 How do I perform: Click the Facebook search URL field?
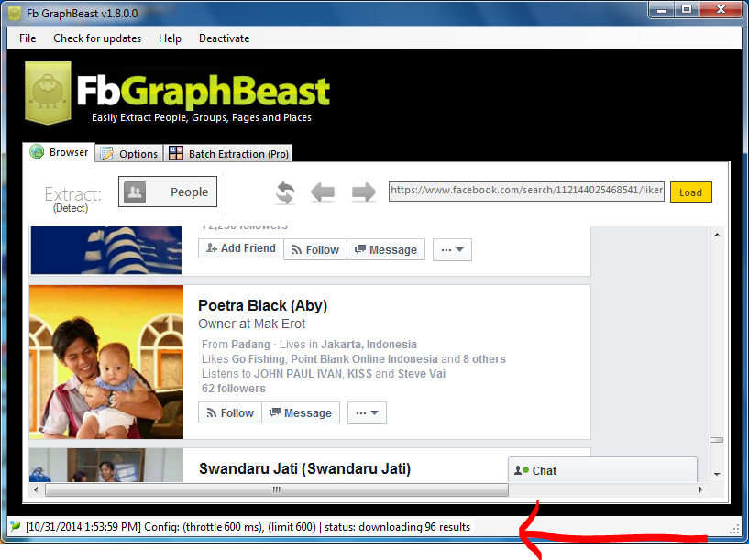[526, 191]
